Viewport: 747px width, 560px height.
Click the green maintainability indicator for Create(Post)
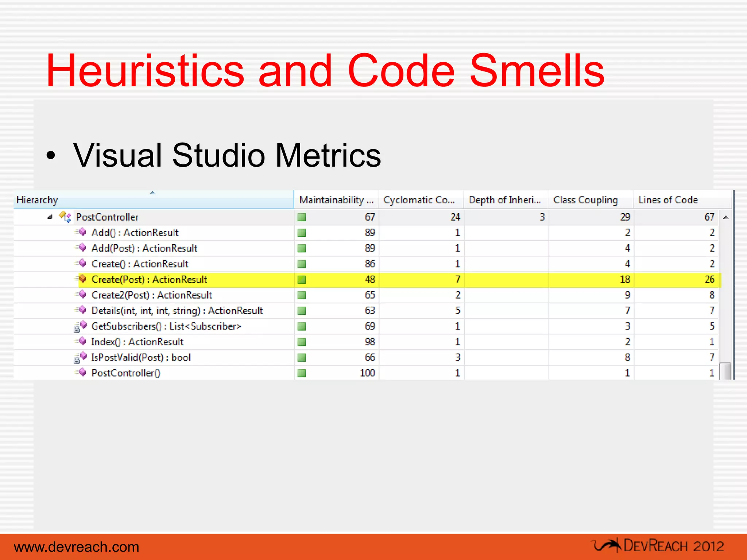(x=302, y=280)
